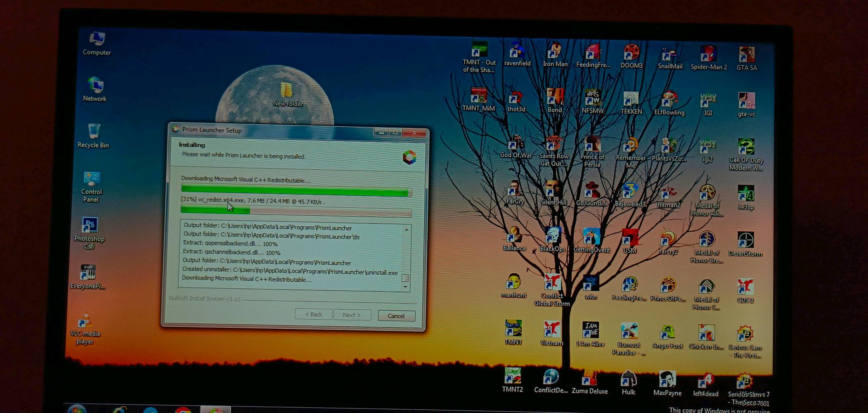Viewport: 868px width, 413px height.
Task: Select the Hitman2 shortcut
Action: click(668, 197)
